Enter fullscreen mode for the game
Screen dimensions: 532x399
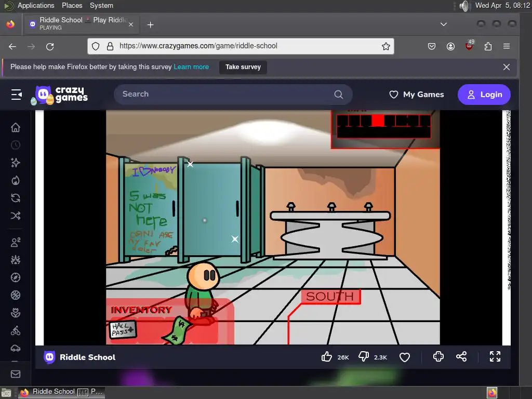495,356
